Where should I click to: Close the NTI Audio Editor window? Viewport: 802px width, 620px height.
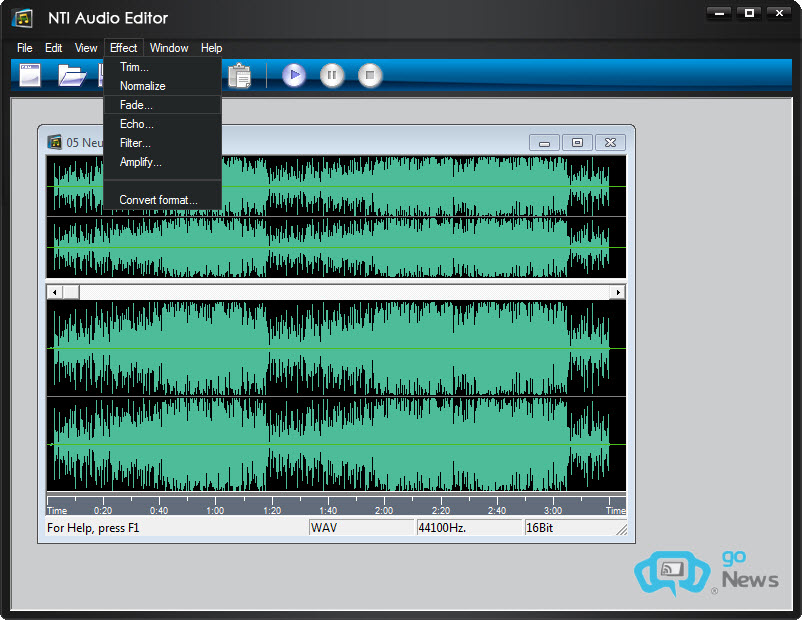pos(779,14)
